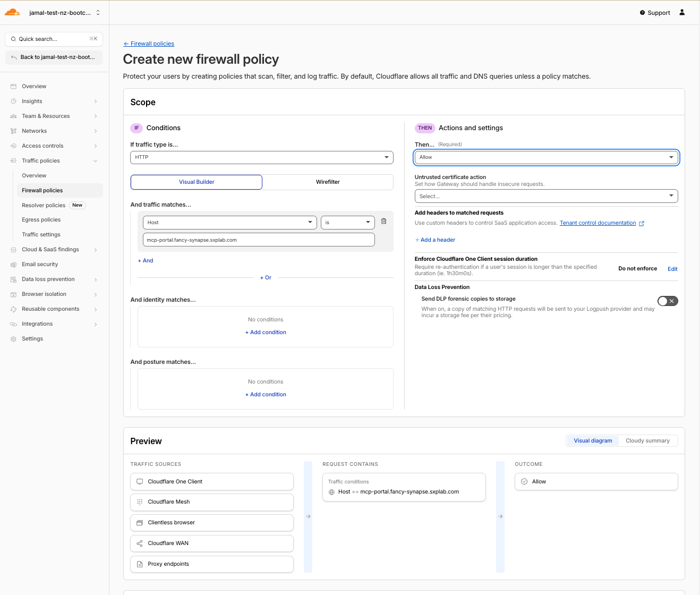Click + Add a header
700x595 pixels.
435,240
